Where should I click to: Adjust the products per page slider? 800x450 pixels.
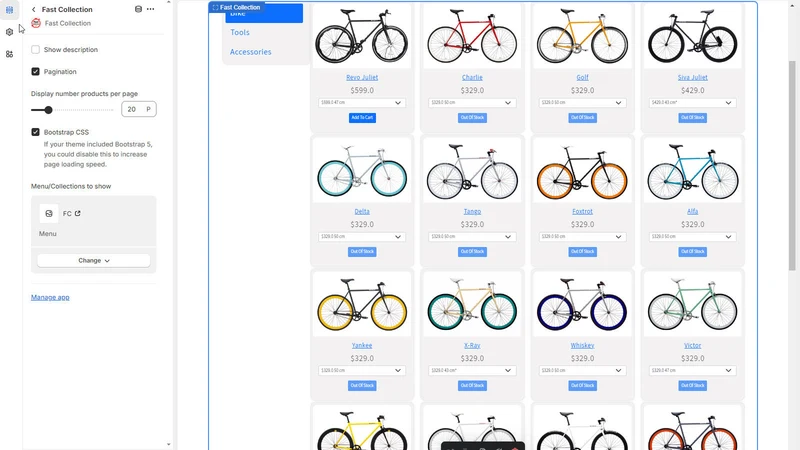click(x=48, y=110)
